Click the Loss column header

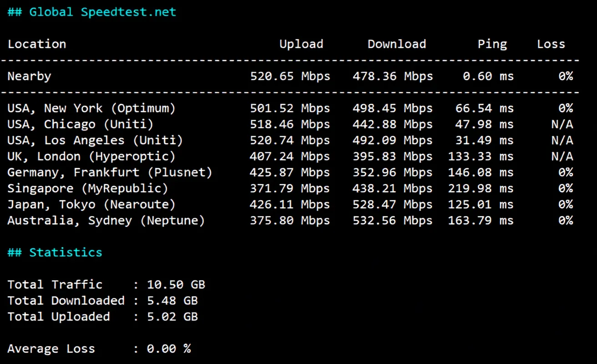click(x=551, y=44)
